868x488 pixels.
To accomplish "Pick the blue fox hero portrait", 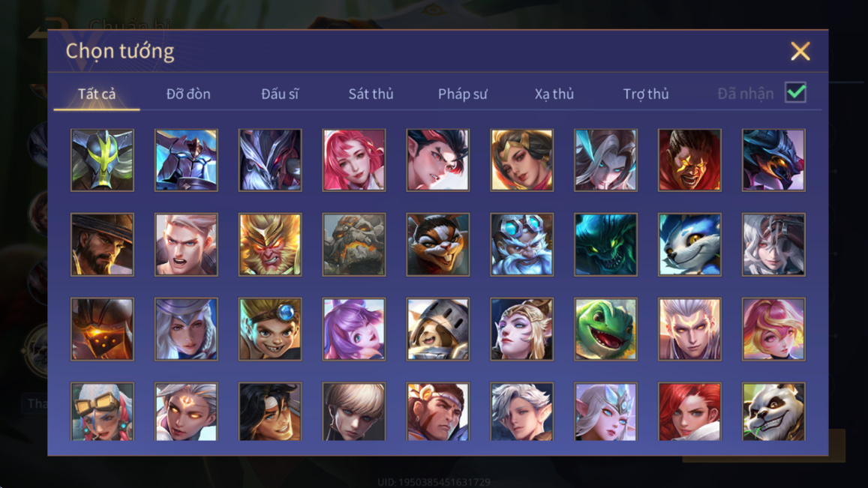I will [x=689, y=244].
